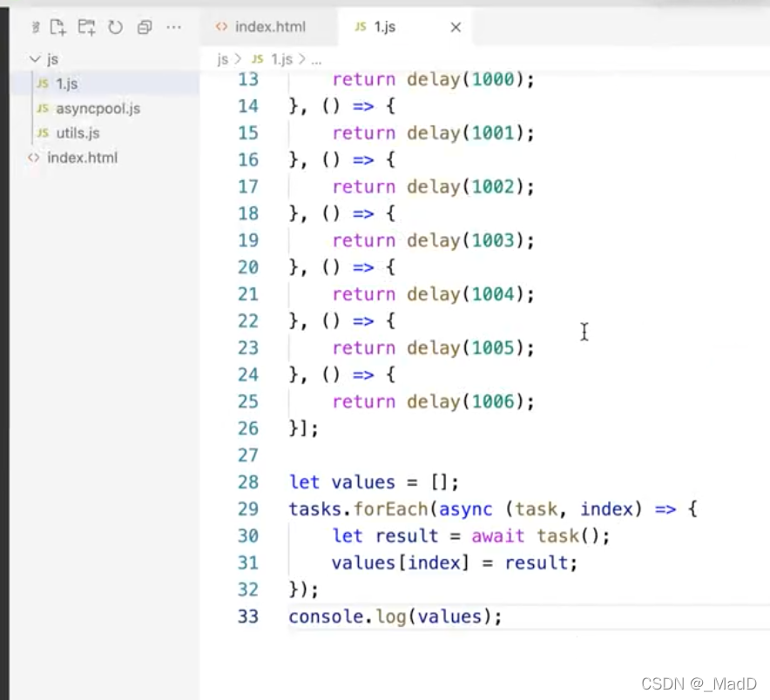The height and width of the screenshot is (700, 770).
Task: Click delay(1002) on line 17
Action: tap(465, 186)
